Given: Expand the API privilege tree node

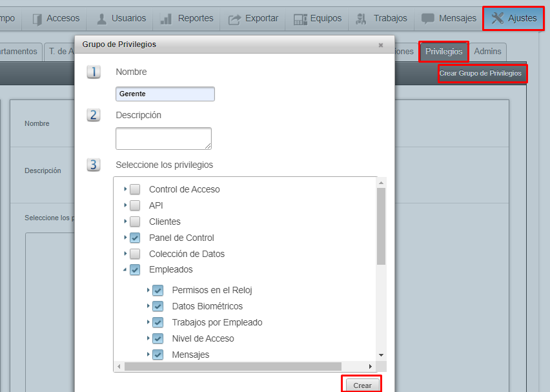Looking at the screenshot, I should pos(125,205).
